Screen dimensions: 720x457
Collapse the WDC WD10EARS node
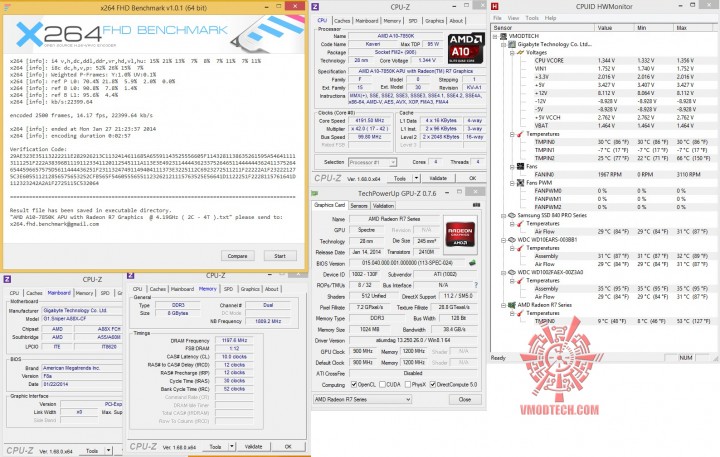coord(504,240)
